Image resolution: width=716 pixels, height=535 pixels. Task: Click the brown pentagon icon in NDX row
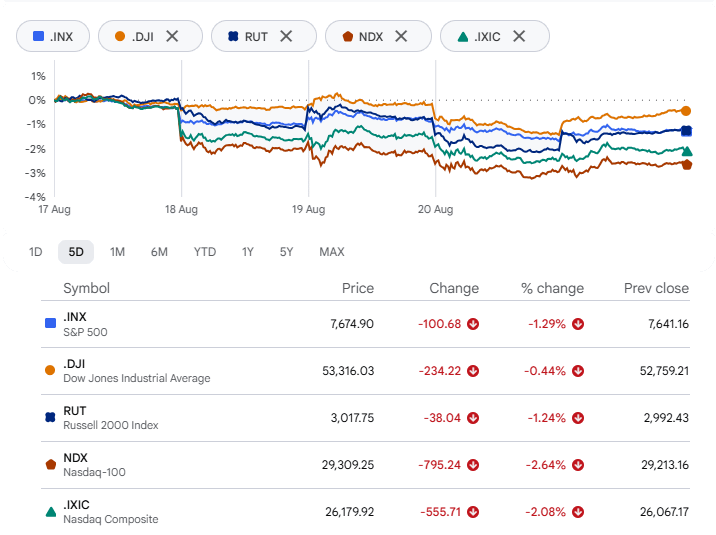[51, 464]
